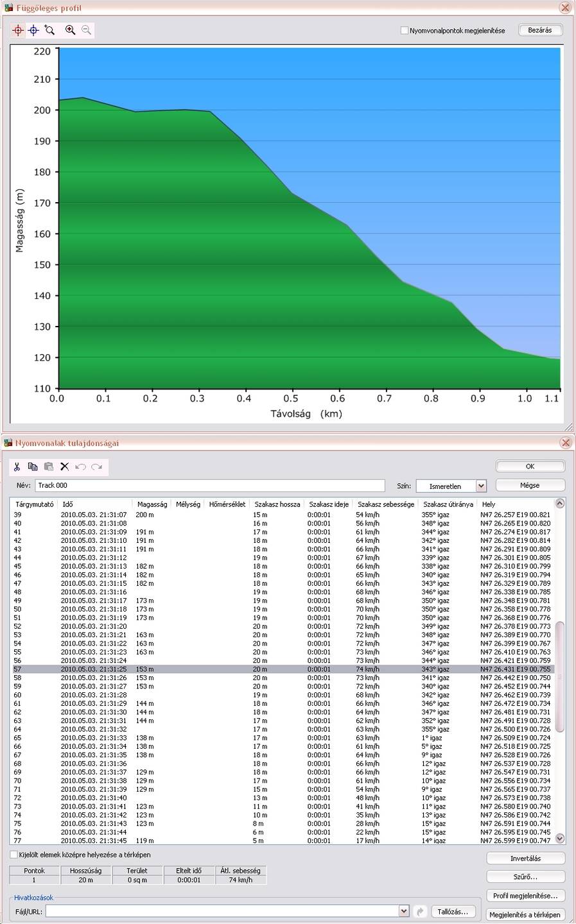Click the Tallózás browse button
The height and width of the screenshot is (924, 576).
[x=453, y=911]
